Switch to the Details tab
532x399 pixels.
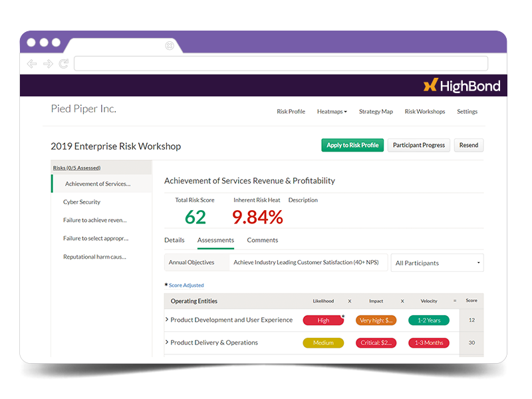click(x=174, y=240)
